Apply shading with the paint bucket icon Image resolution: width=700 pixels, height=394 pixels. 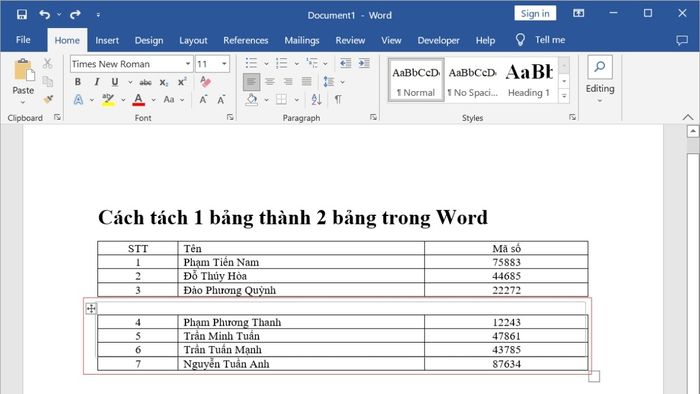coord(252,100)
